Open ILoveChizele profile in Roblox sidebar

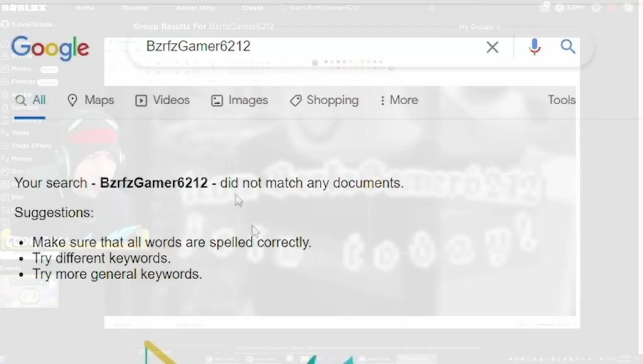[29, 24]
